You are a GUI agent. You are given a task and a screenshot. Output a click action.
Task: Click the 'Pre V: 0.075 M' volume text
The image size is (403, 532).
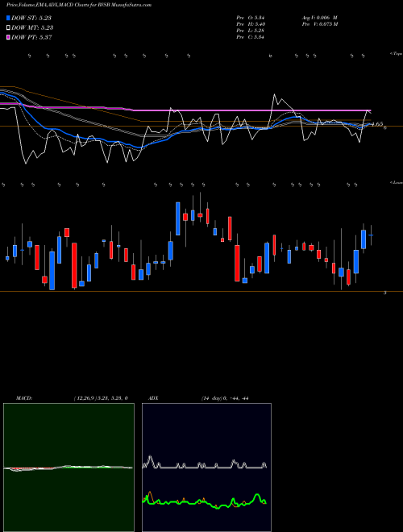pos(319,24)
